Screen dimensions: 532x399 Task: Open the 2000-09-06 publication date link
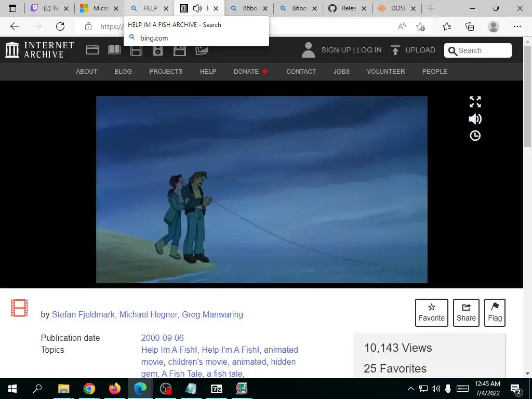coord(162,338)
